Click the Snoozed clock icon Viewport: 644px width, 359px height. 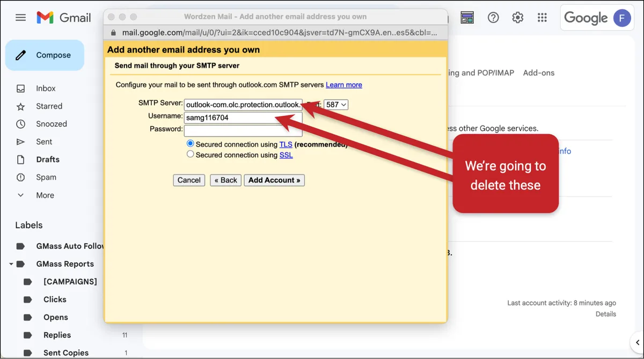click(20, 124)
